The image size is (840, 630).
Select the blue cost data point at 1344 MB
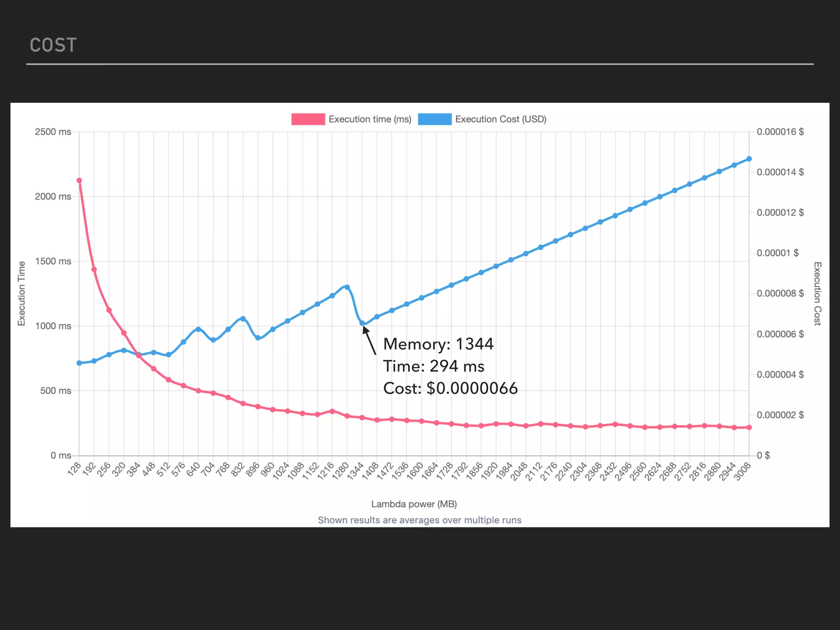pos(362,323)
